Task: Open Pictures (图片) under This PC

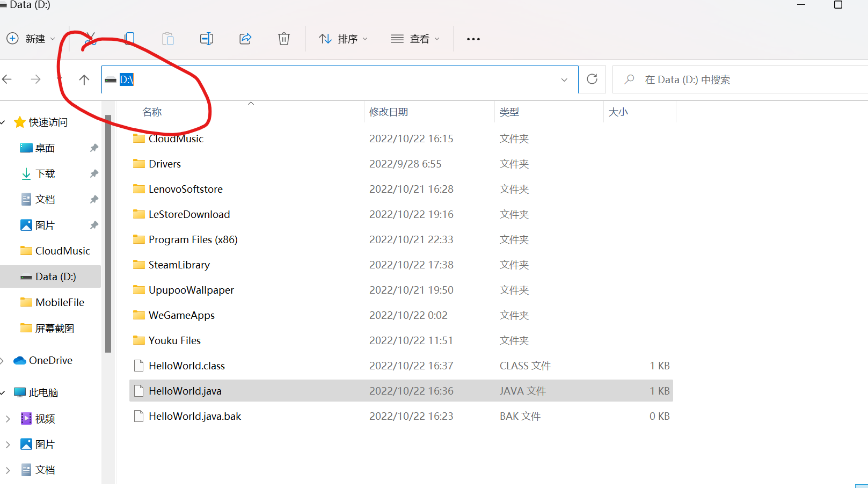Action: (38, 444)
